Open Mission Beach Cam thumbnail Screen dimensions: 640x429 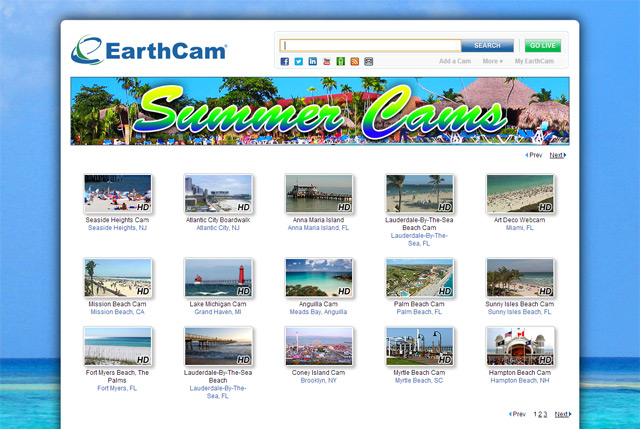(118, 278)
